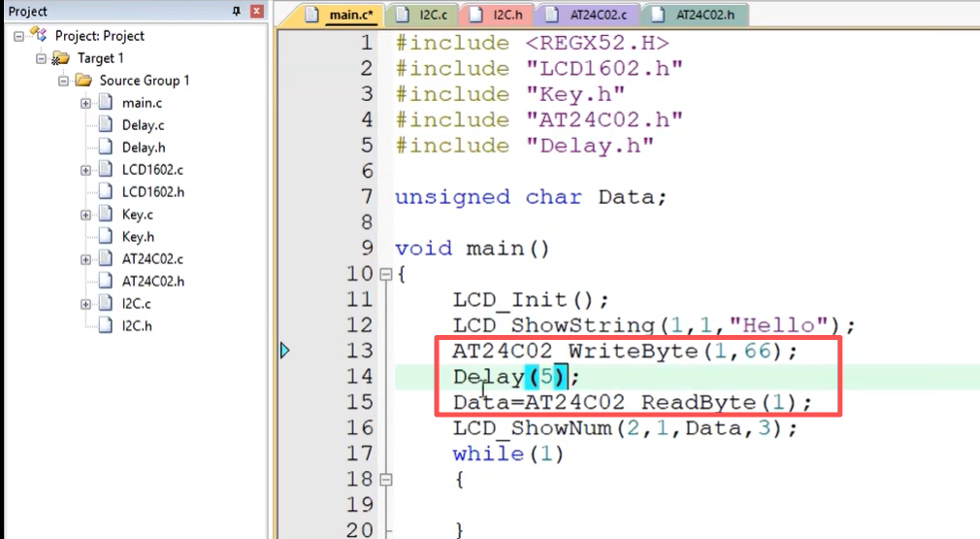The image size is (980, 539).
Task: Select the Project: Project label
Action: click(100, 36)
